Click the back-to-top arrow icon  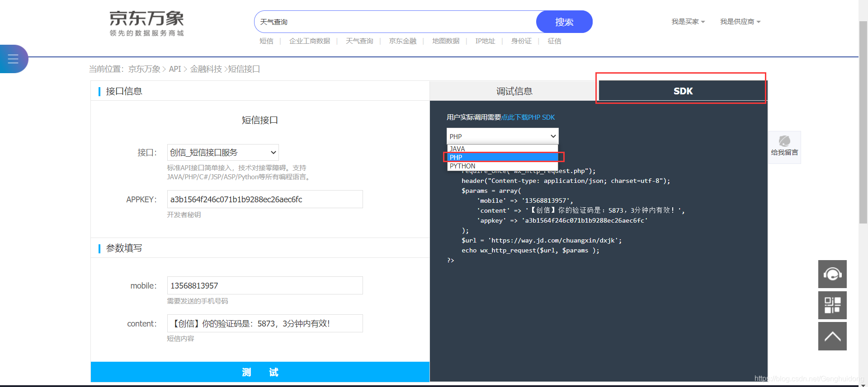point(832,336)
